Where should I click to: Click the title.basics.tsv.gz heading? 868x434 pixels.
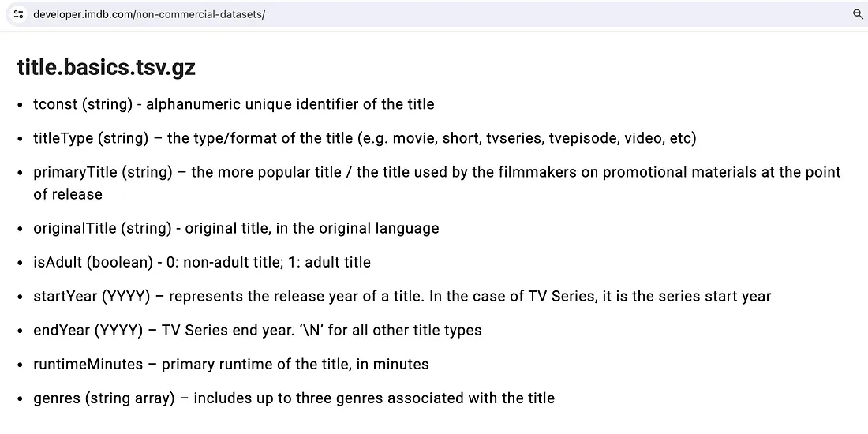coord(107,68)
